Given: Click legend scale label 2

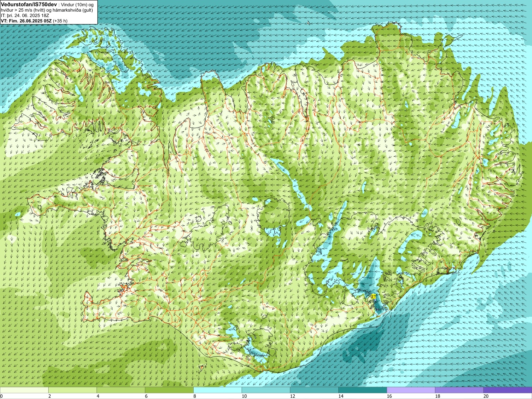Looking at the screenshot, I should tap(49, 396).
